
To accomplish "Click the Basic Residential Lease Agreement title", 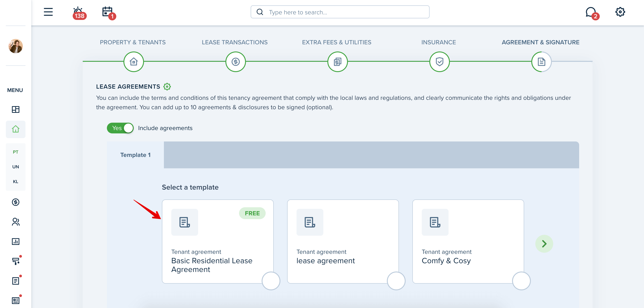I will (212, 265).
